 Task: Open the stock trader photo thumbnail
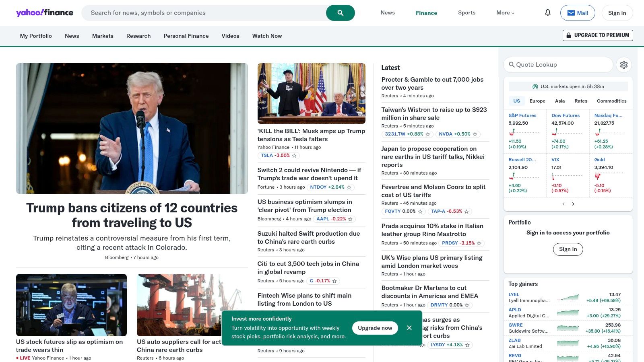pos(71,305)
